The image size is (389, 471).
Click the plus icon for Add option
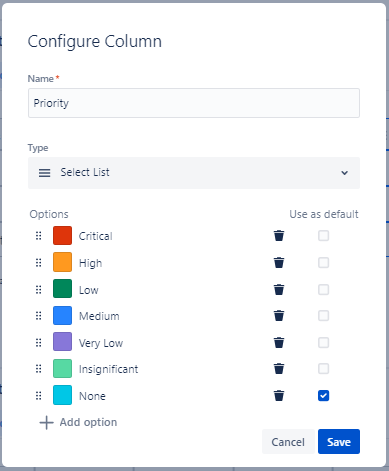[46, 422]
